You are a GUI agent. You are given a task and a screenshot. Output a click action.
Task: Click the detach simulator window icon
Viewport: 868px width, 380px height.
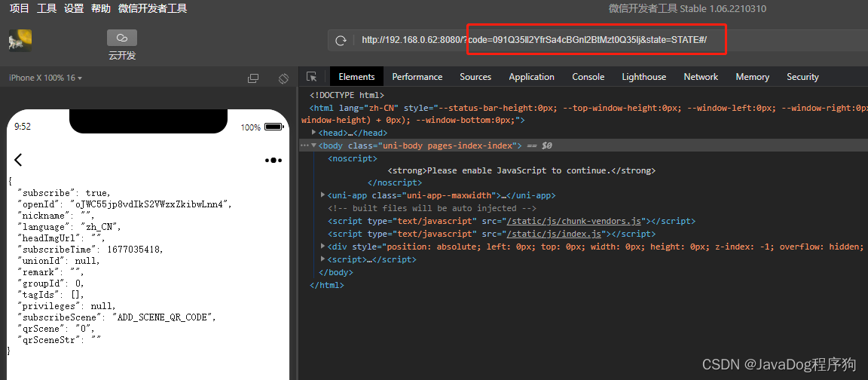[253, 78]
